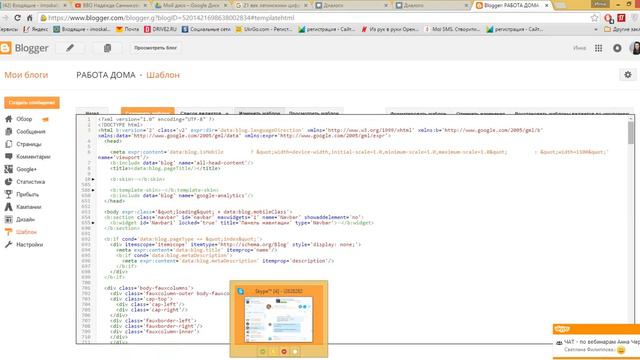Click the Настройки wrench icon
This screenshot has height=360, width=640.
tap(9, 244)
